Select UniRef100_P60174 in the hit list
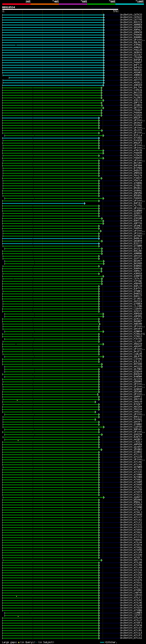The width and height of the screenshot is (146, 644). coord(131,175)
